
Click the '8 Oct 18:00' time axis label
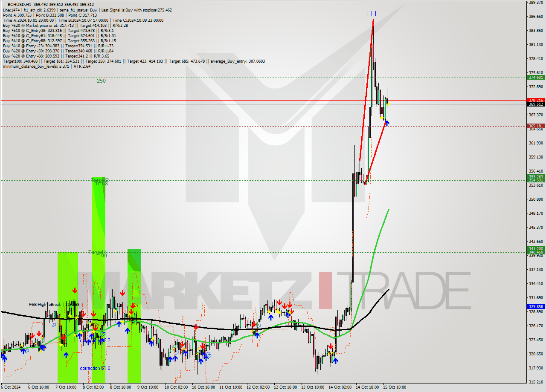[120, 387]
